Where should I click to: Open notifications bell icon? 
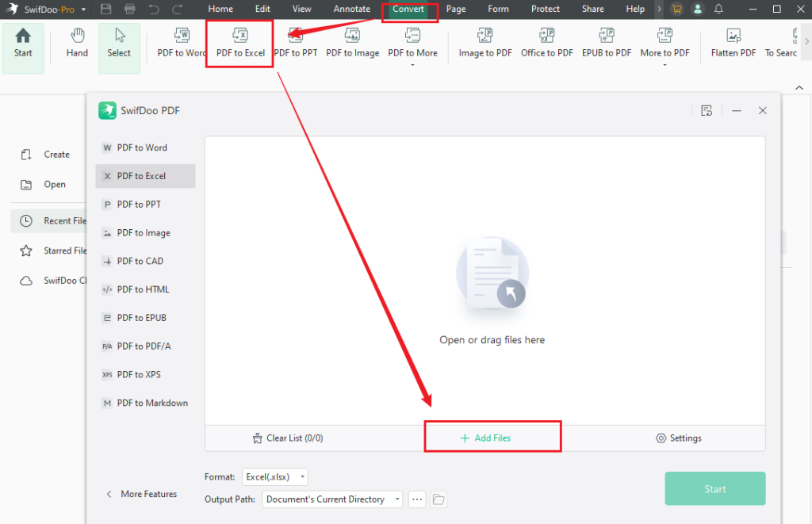tap(718, 9)
